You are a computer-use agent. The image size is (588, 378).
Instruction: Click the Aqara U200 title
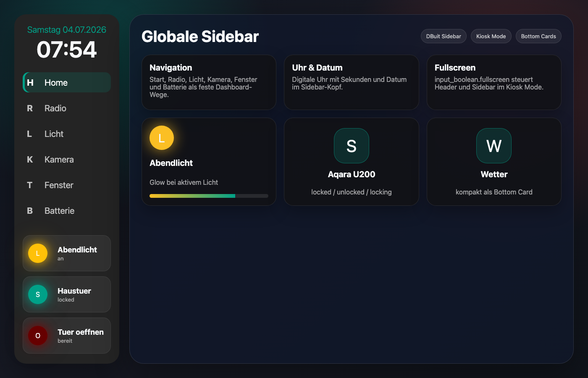pos(352,174)
